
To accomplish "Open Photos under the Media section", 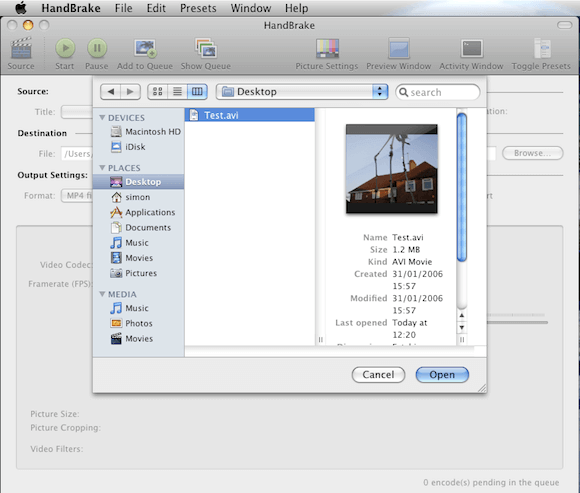I will pyautogui.click(x=132, y=323).
